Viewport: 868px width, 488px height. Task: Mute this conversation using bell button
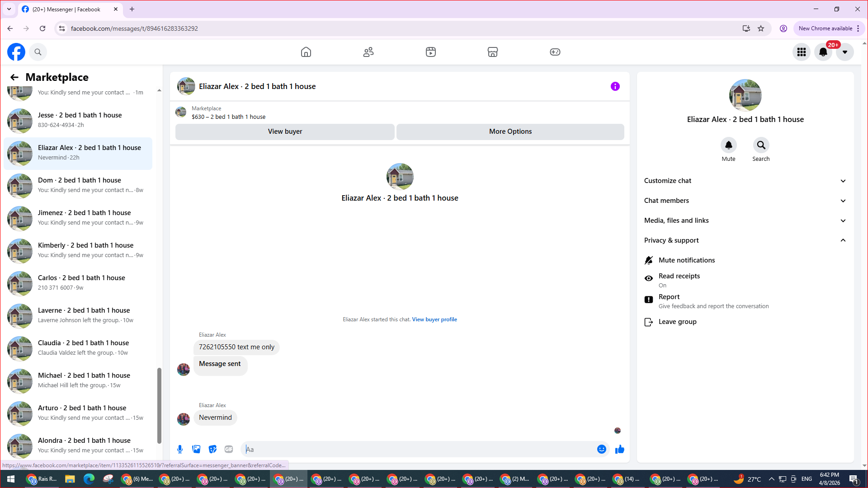pos(728,145)
